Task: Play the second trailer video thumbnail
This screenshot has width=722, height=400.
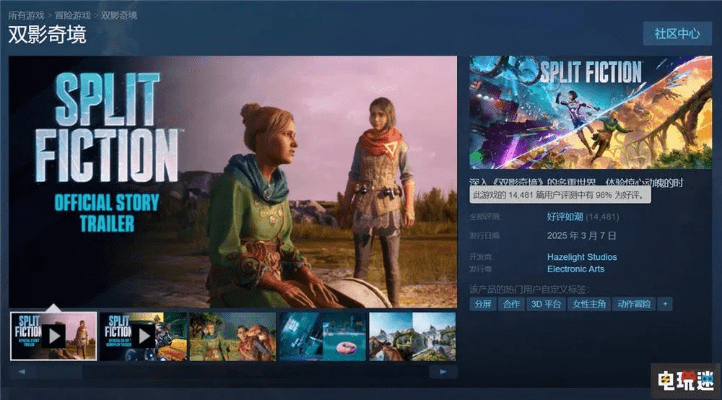Action: [x=142, y=335]
